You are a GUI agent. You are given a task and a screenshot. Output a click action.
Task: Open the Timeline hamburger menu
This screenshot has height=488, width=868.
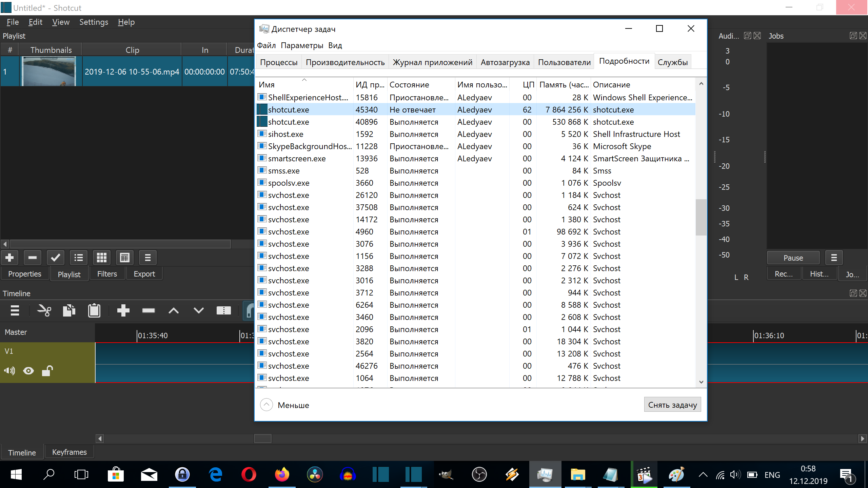[15, 310]
